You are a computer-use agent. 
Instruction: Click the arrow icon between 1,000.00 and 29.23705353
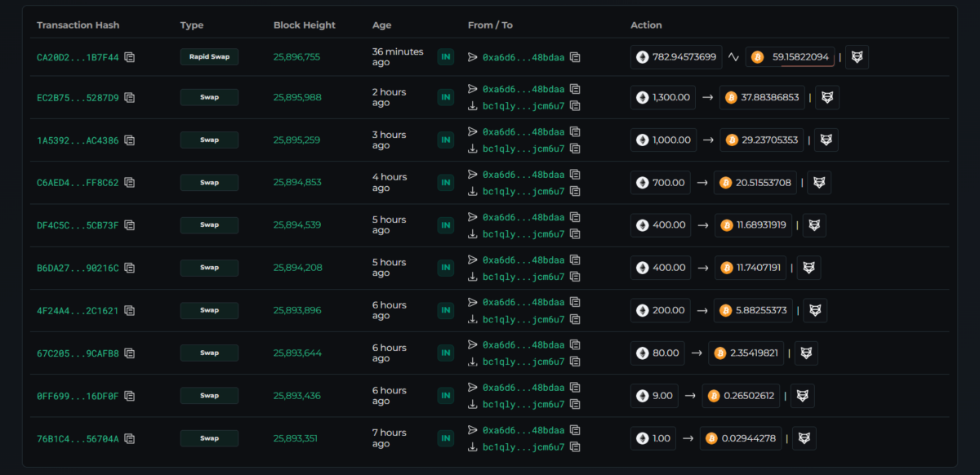pyautogui.click(x=702, y=140)
